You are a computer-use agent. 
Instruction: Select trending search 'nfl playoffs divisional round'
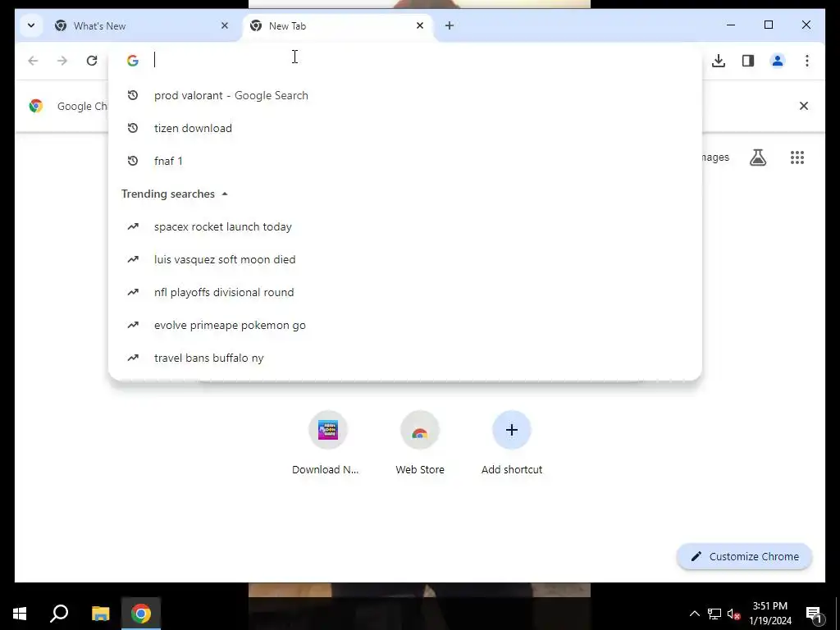pyautogui.click(x=405, y=292)
